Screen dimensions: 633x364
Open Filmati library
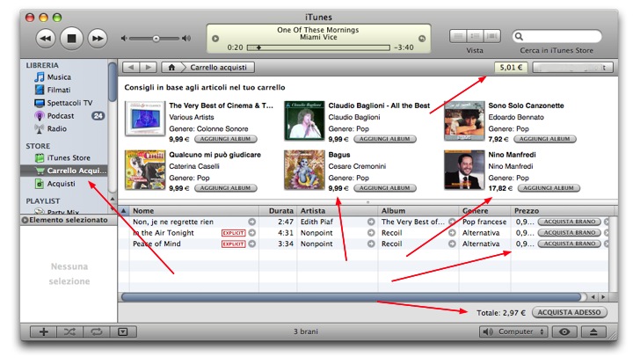coord(59,90)
